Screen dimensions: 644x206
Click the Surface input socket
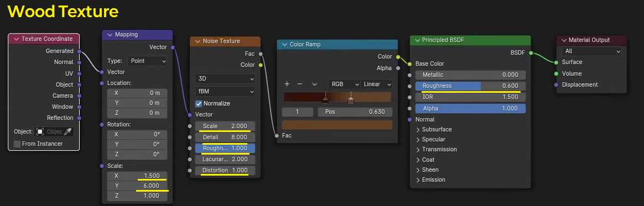[x=556, y=62]
